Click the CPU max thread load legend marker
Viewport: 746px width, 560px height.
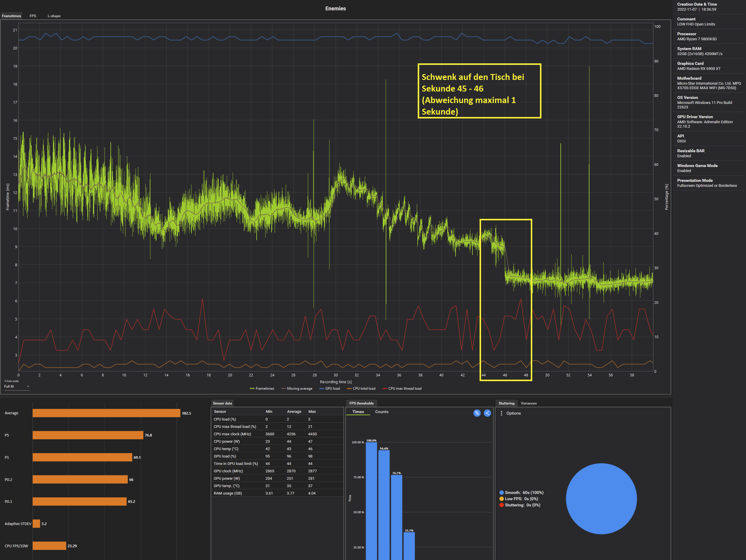coord(385,389)
